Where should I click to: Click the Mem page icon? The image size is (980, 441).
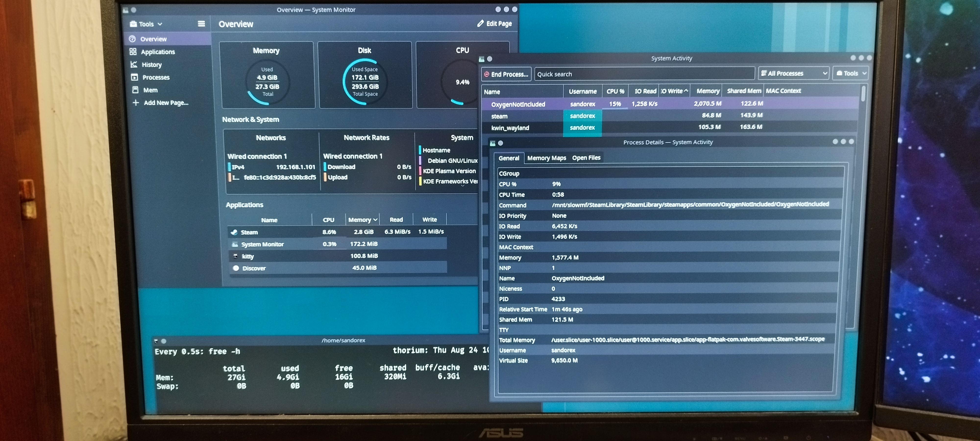[x=135, y=90]
